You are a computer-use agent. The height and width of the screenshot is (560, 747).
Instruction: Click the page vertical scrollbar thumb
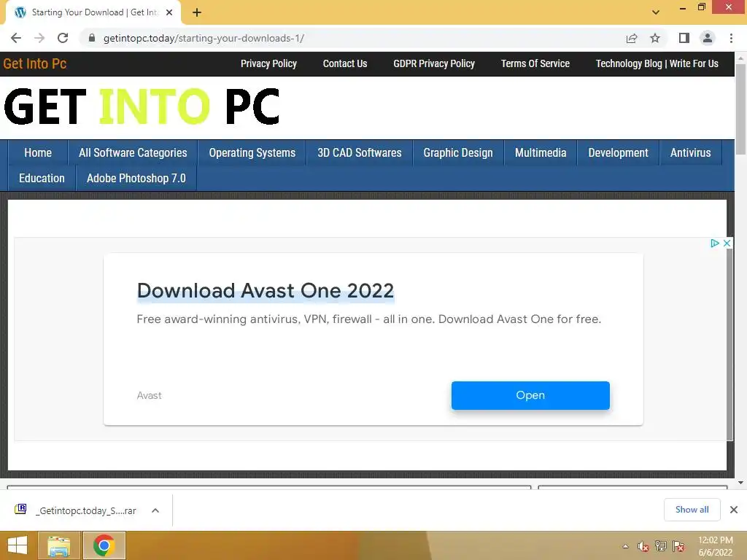coord(740,109)
